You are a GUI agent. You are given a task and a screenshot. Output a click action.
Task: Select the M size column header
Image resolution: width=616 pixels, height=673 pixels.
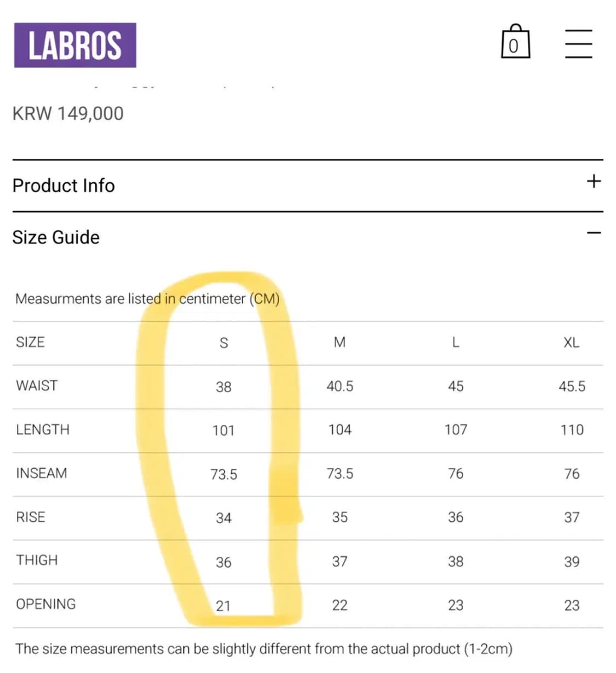point(339,343)
